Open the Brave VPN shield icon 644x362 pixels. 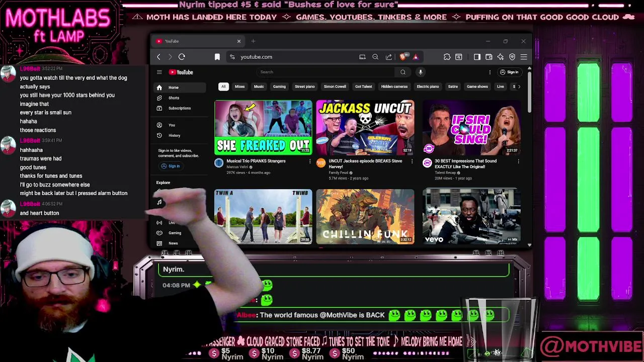pyautogui.click(x=512, y=57)
